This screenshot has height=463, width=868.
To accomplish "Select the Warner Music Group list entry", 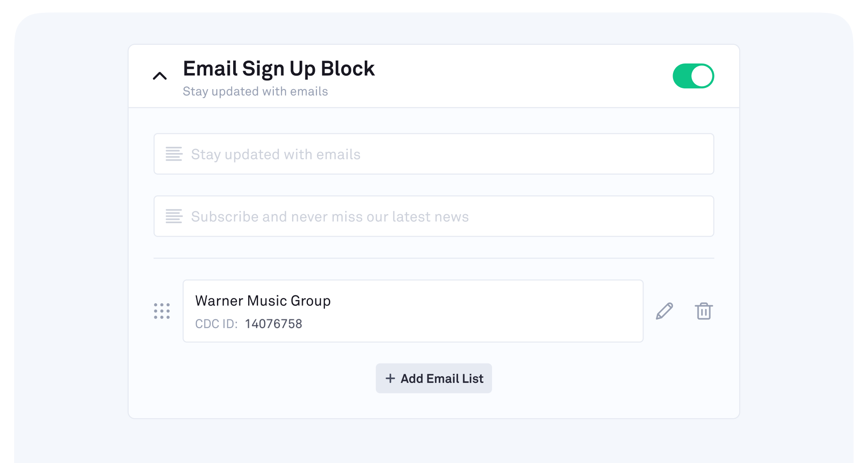I will click(413, 311).
